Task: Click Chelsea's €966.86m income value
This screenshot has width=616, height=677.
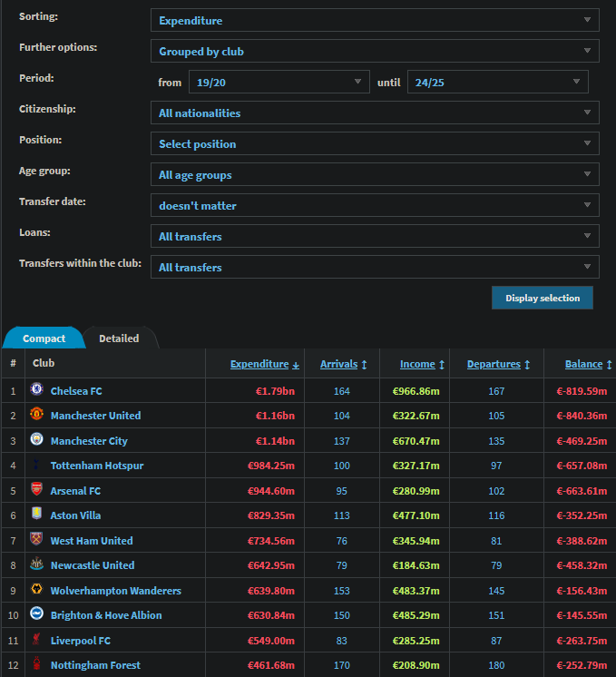Action: tap(416, 391)
